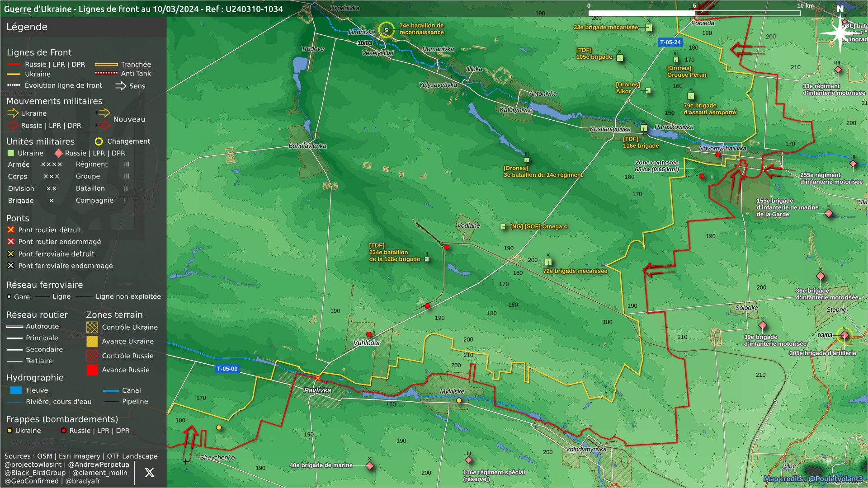Click the north compass star
Image resolution: width=868 pixels, height=488 pixels.
point(840,33)
